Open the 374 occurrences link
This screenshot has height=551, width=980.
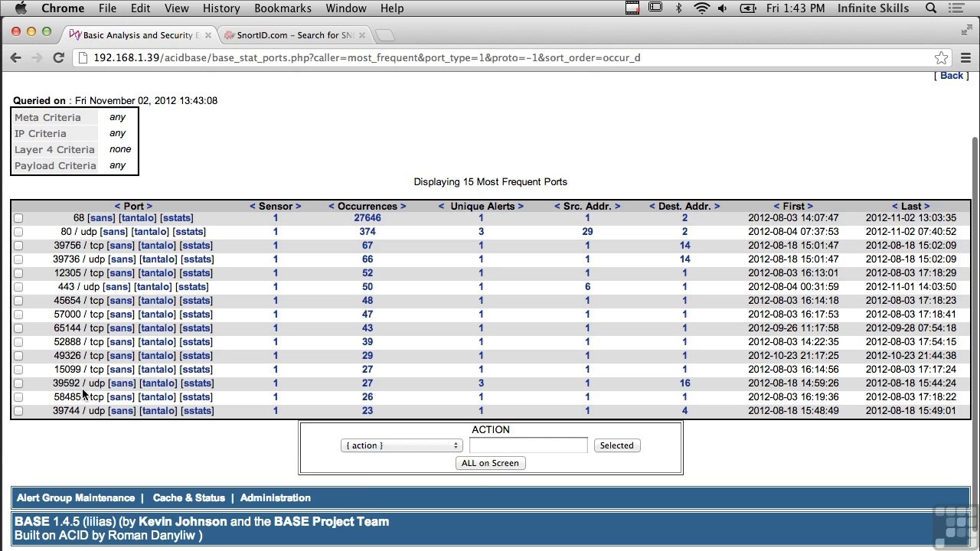tap(367, 232)
